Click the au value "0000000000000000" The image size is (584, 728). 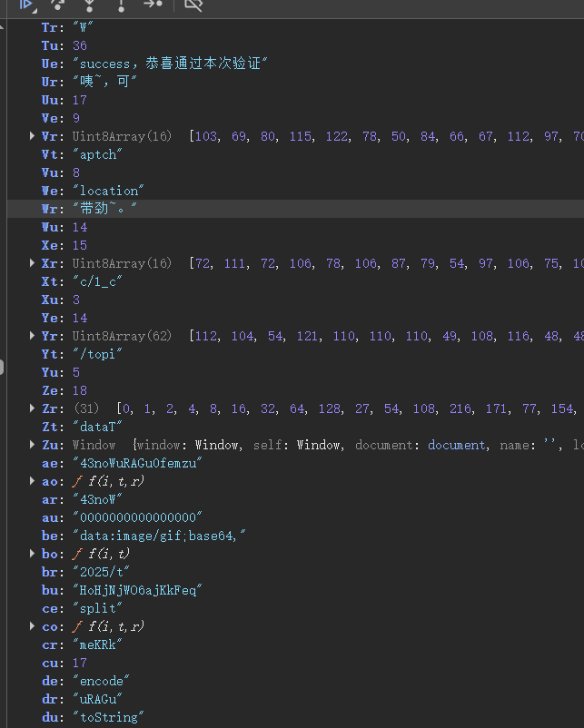click(x=137, y=517)
